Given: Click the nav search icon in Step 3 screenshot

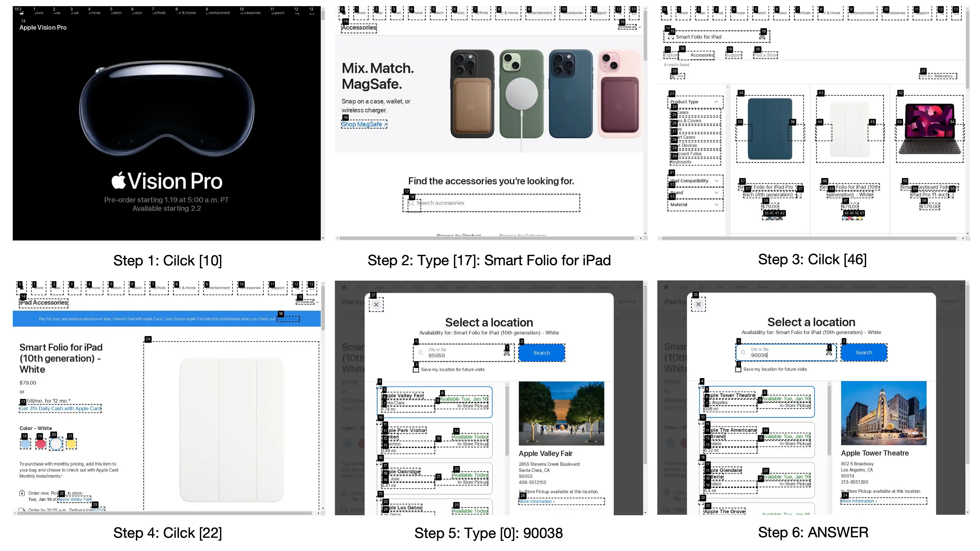Looking at the screenshot, I should click(942, 13).
